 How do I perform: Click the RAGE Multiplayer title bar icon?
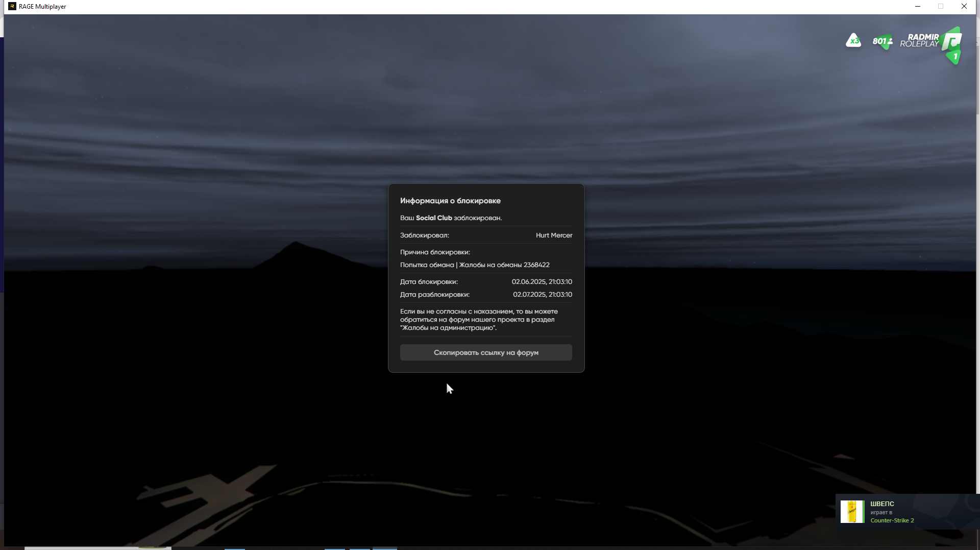12,6
